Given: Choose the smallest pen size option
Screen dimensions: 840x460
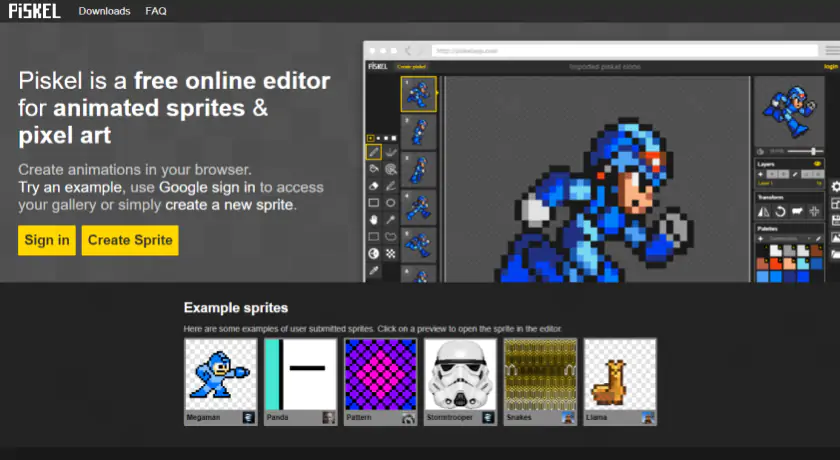Looking at the screenshot, I should (370, 138).
